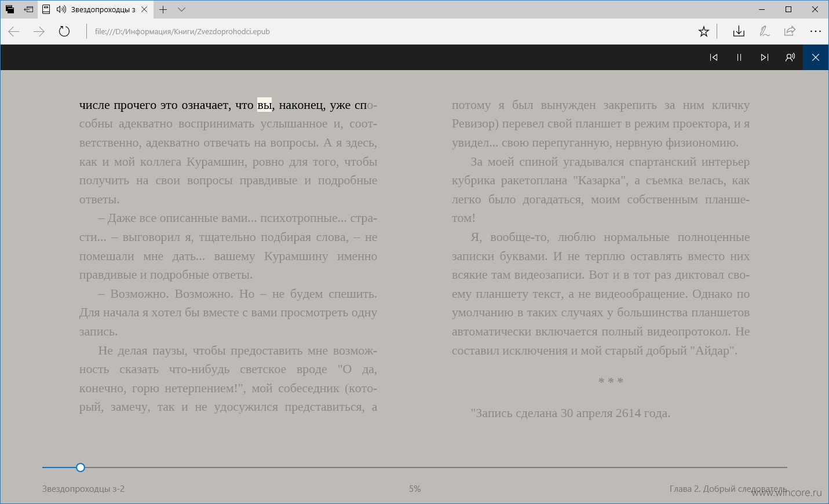Open a new tab
Viewport: 829px width, 504px height.
coord(163,9)
